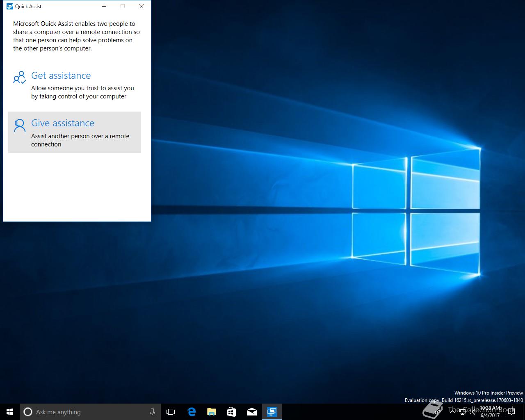Open the network status tray icon
Viewport: 525px width, 420px height.
[462, 412]
